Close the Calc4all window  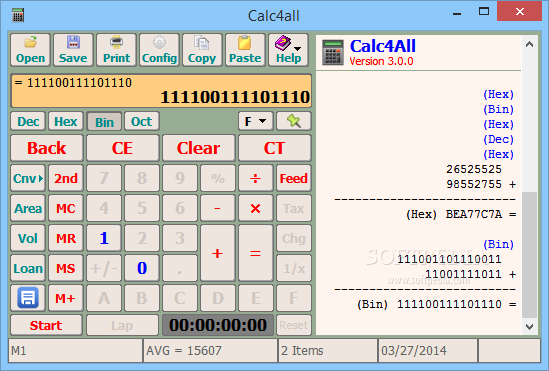pos(520,12)
